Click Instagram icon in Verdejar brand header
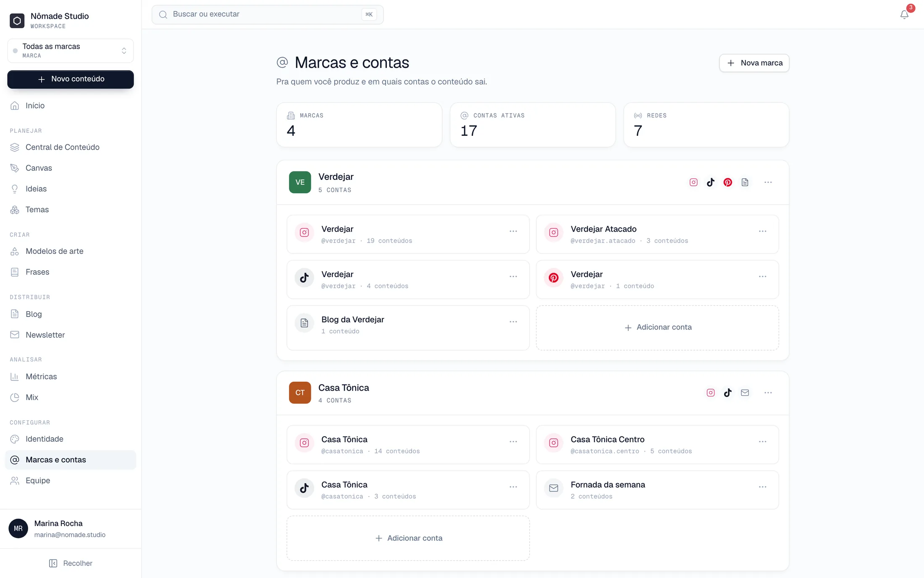924x578 pixels. [693, 182]
